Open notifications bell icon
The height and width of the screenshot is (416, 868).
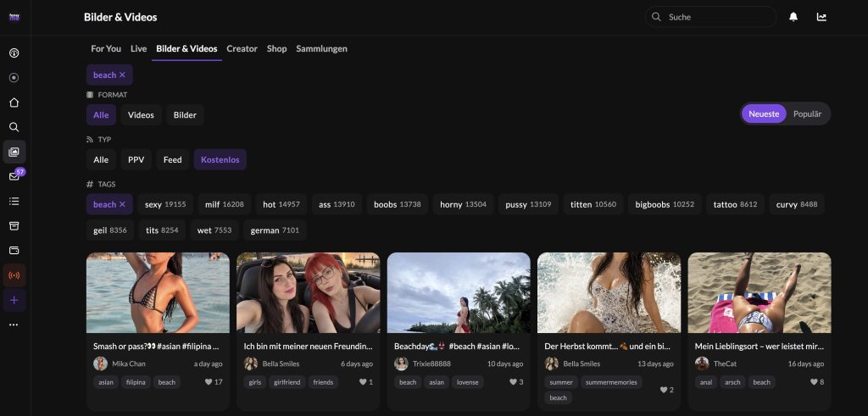793,17
